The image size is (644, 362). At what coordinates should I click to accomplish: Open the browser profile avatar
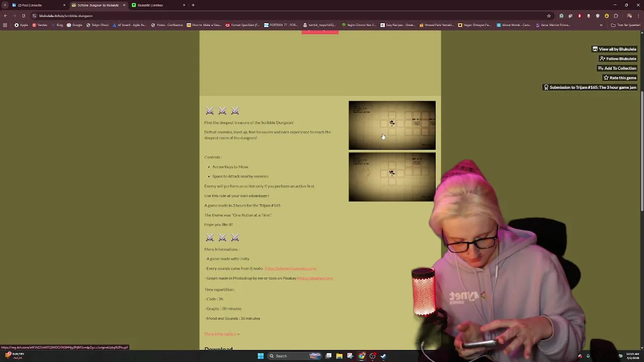(629, 16)
